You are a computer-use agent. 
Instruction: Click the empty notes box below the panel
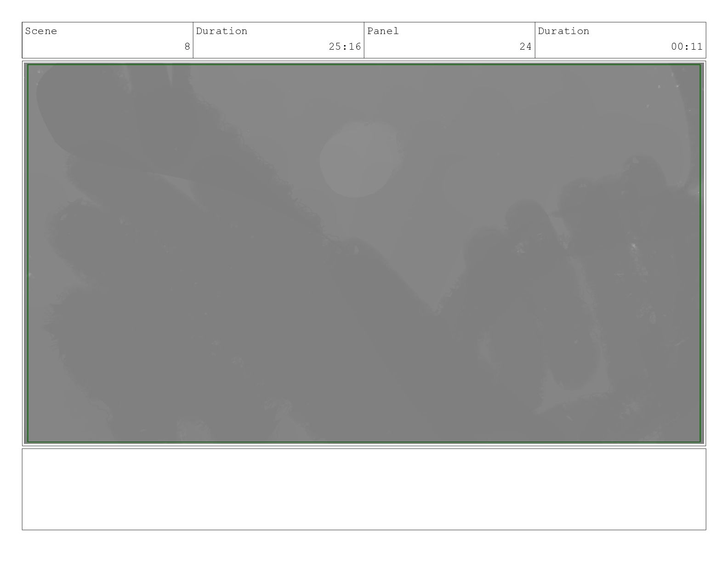(x=364, y=489)
